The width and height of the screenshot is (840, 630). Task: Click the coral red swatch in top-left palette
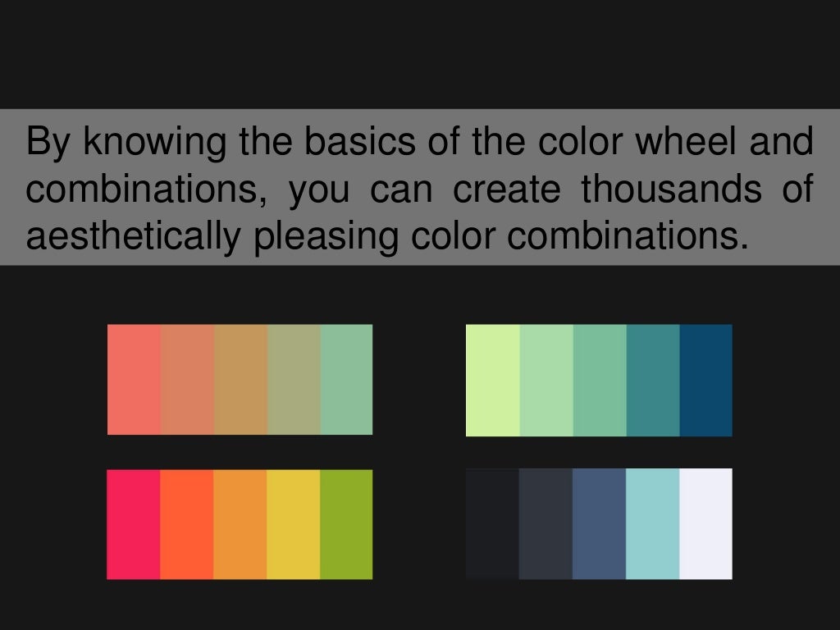[x=134, y=379]
